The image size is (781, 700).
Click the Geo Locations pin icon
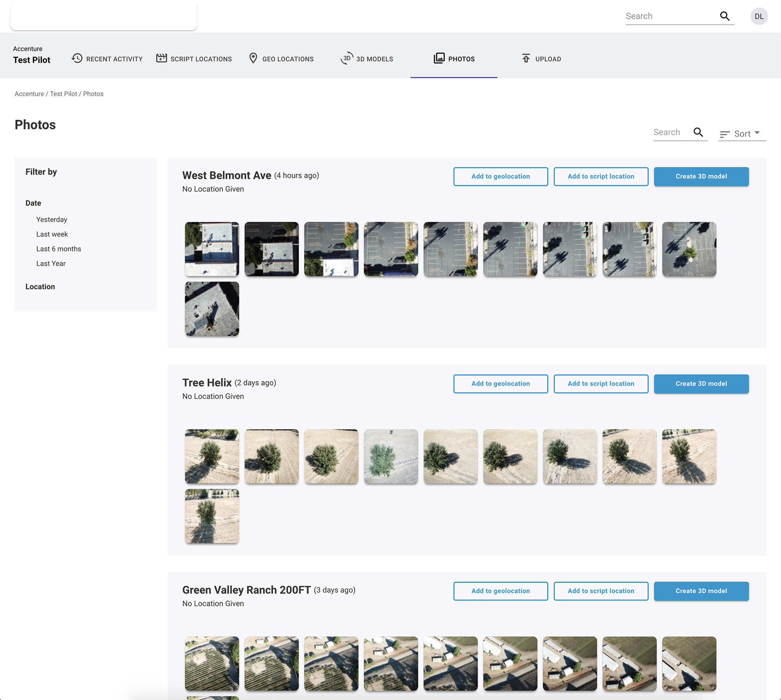pyautogui.click(x=253, y=58)
